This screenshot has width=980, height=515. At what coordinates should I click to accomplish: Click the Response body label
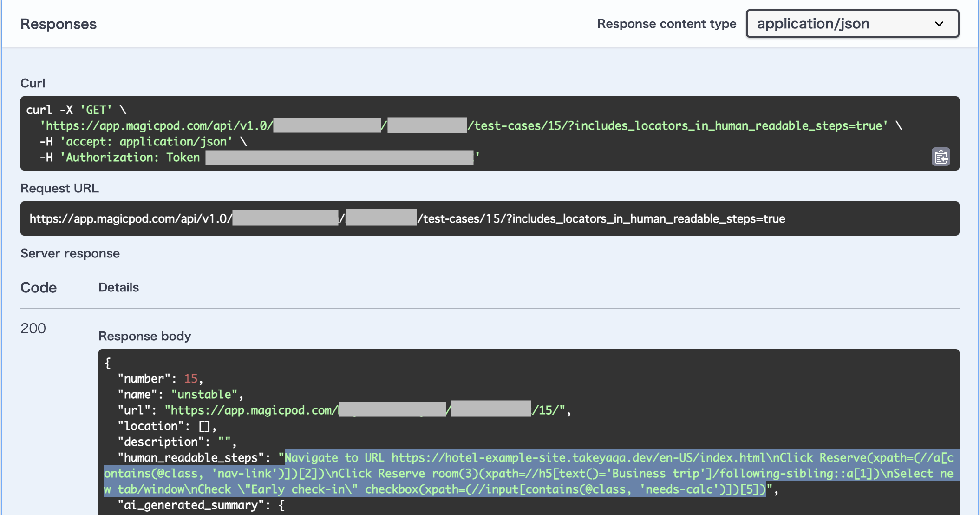(145, 336)
